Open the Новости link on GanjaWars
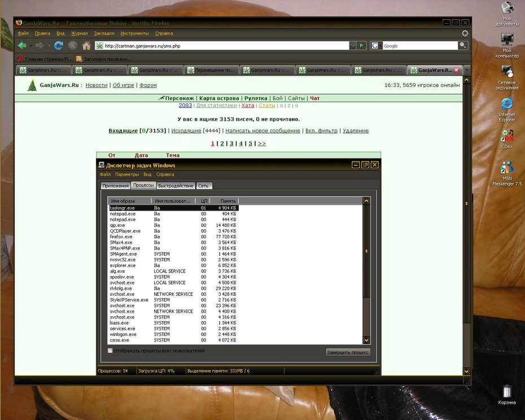This screenshot has width=525, height=420. (97, 85)
